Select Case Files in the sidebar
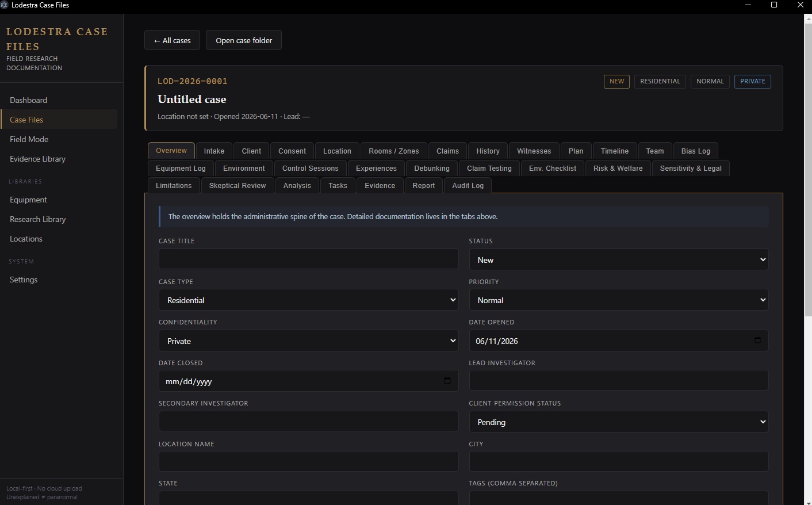The image size is (812, 505). click(x=59, y=120)
